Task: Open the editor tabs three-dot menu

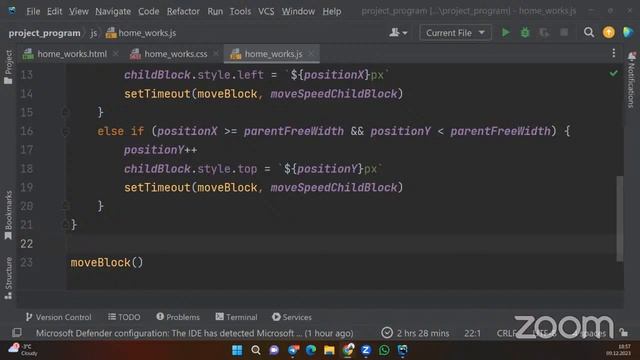Action: [613, 53]
